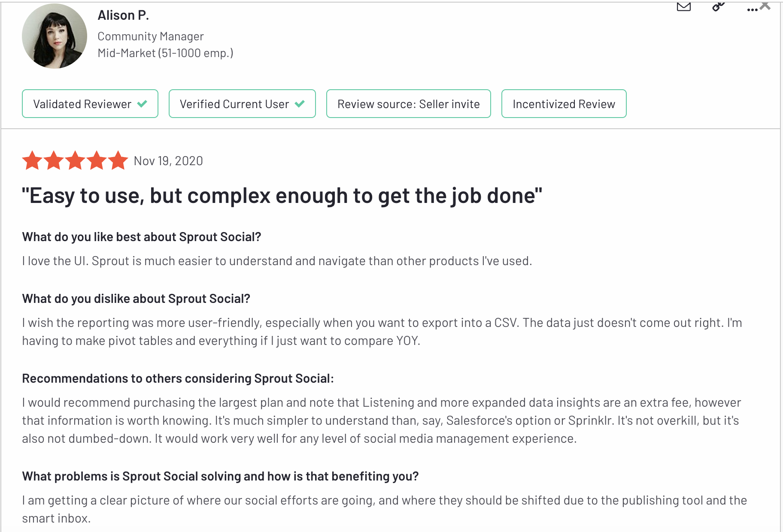Click the "What do you dislike" heading

[136, 299]
